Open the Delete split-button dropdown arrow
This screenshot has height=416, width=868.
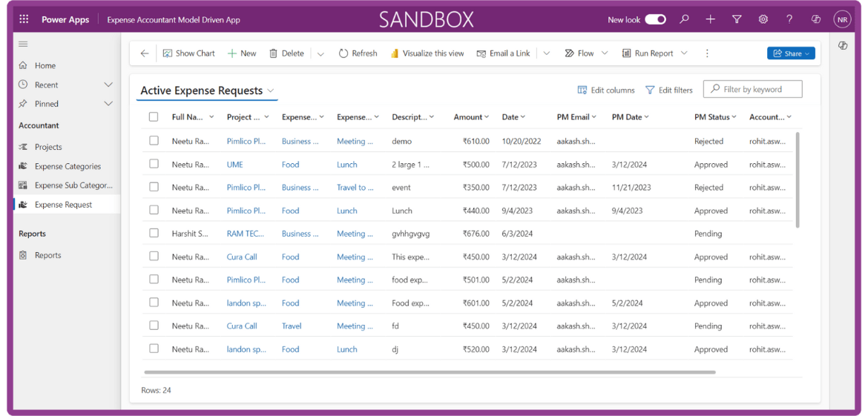(x=320, y=53)
